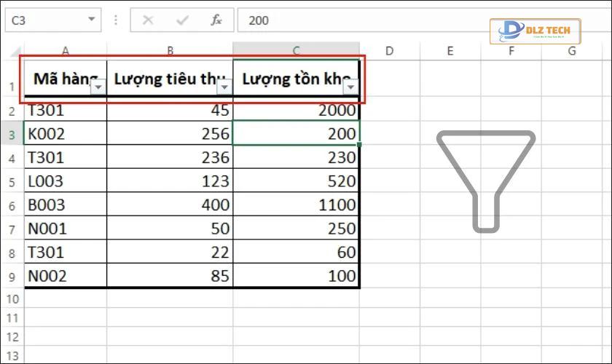Click cell with value 60
Image resolution: width=612 pixels, height=364 pixels.
coord(297,252)
